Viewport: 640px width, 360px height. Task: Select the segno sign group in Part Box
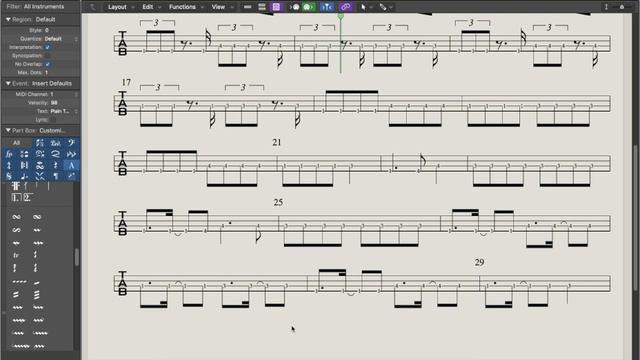(x=9, y=176)
